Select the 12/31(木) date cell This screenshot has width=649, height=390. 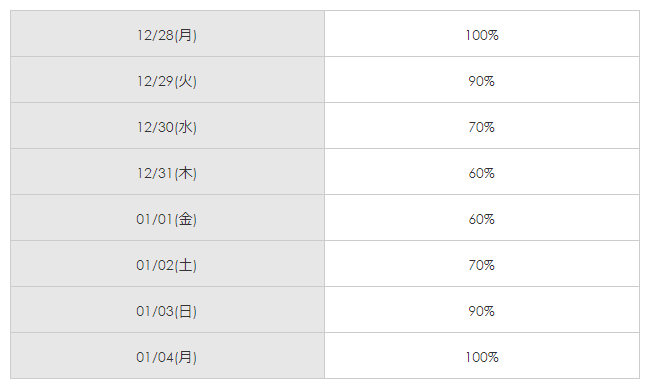click(167, 172)
